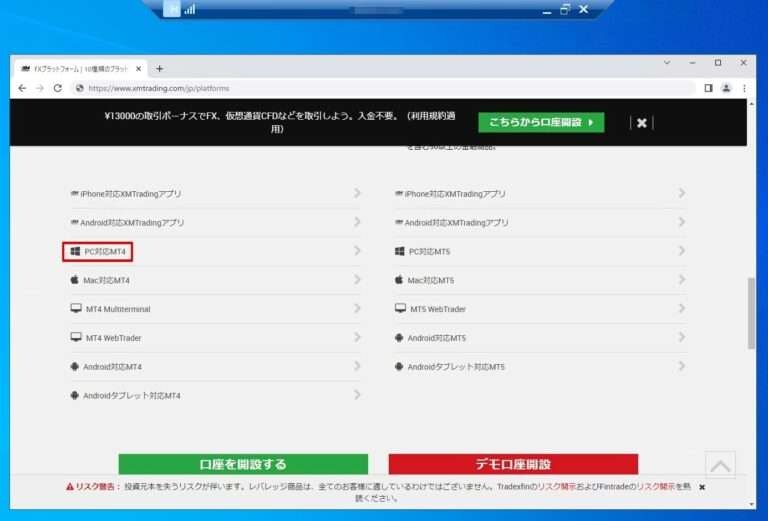Click Android icon beside Android対応MT5
Screen dimensions: 768x521
[399, 337]
